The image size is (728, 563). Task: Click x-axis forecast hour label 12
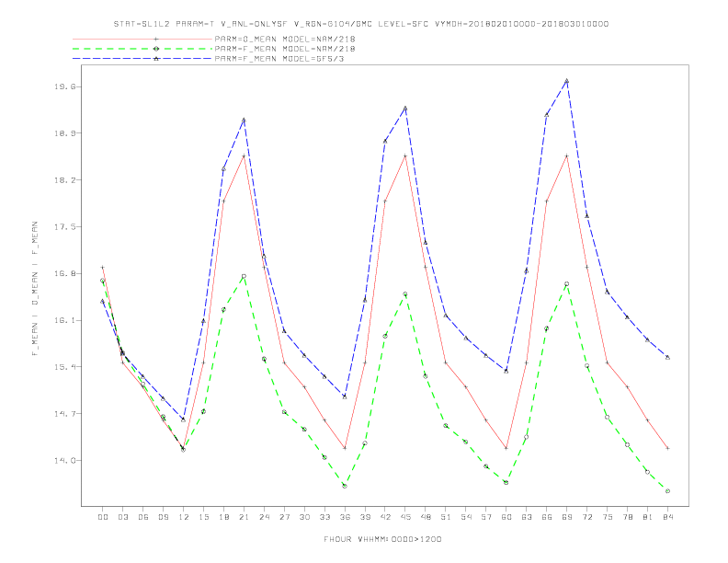[x=184, y=517]
